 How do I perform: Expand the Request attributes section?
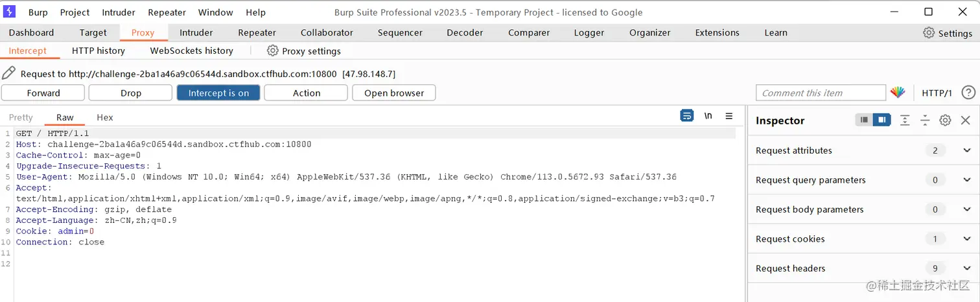(x=967, y=150)
